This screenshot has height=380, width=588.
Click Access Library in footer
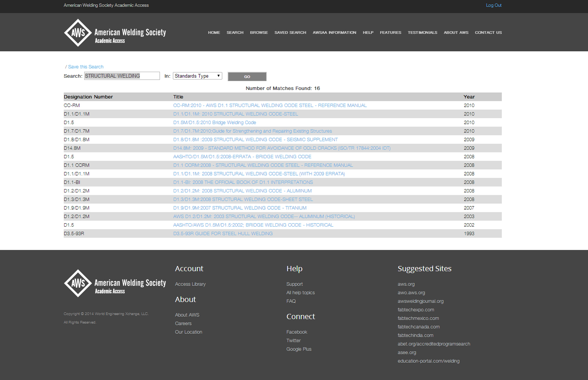pos(190,284)
